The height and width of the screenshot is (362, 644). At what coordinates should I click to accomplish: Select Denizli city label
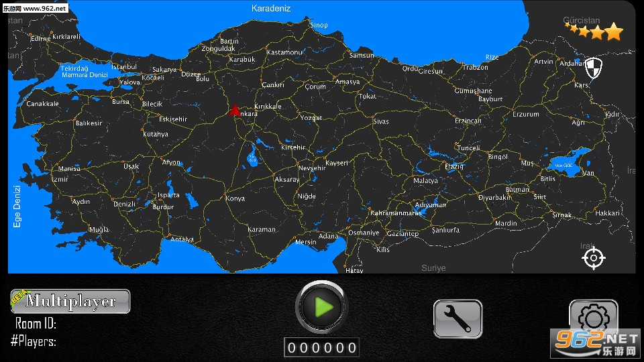click(125, 204)
